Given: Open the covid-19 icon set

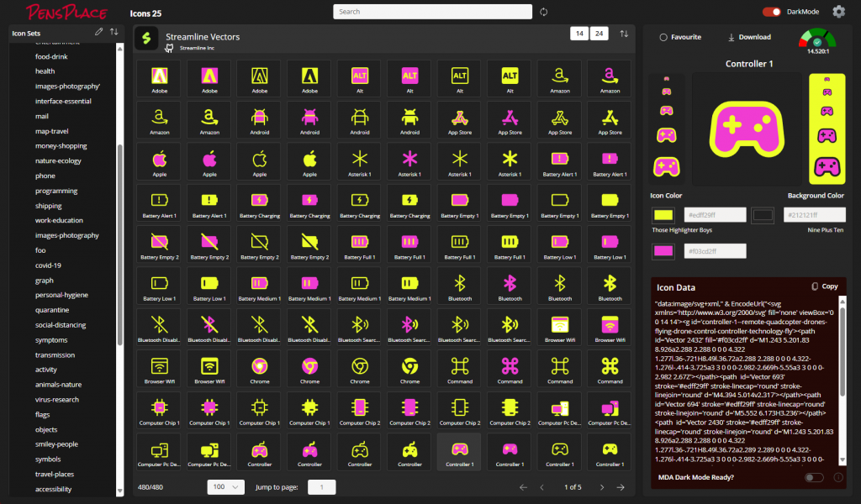Looking at the screenshot, I should tap(48, 265).
